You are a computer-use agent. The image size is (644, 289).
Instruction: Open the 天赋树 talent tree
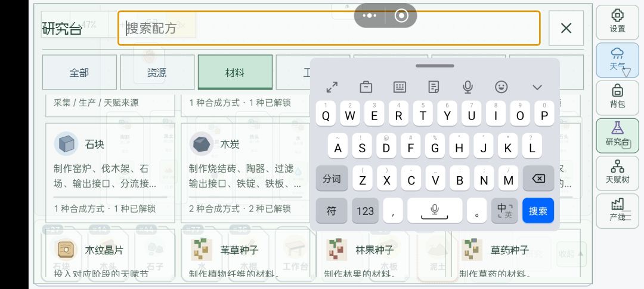point(617,173)
